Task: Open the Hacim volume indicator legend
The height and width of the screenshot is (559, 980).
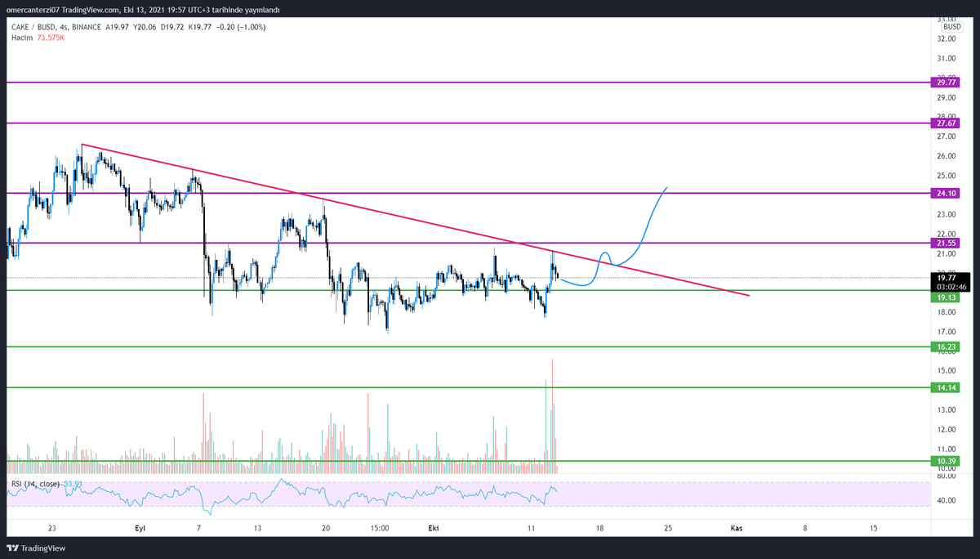Action: [x=22, y=38]
